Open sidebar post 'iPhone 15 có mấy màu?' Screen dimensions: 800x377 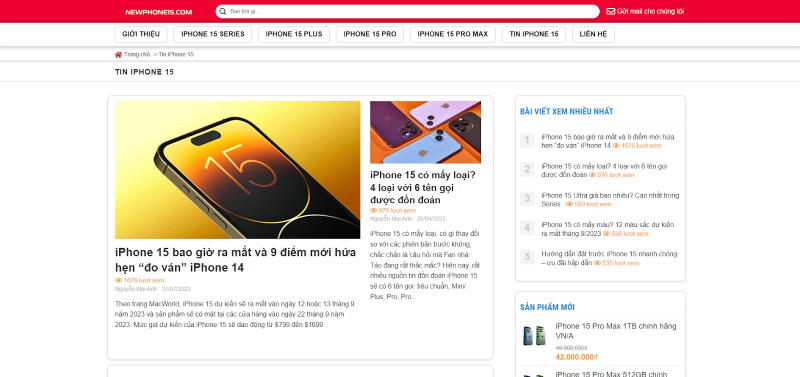tap(608, 229)
